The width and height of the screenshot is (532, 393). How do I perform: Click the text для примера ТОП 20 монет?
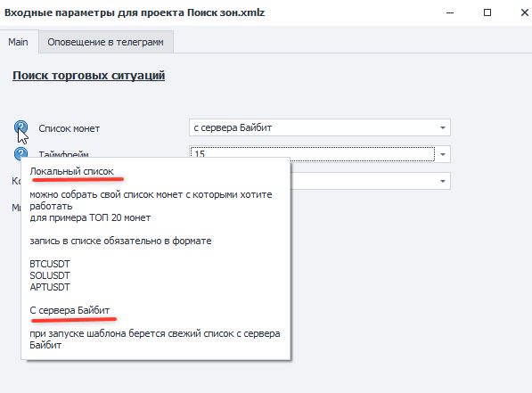click(x=90, y=217)
